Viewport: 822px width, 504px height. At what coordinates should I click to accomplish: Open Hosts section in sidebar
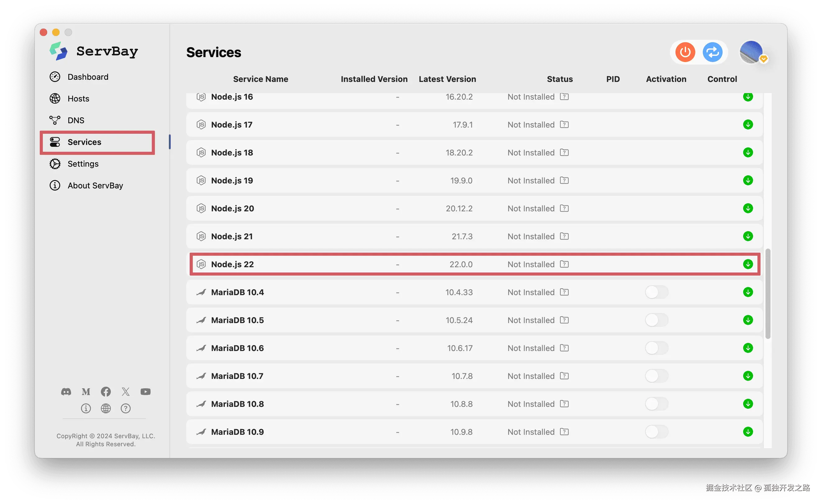tap(78, 99)
